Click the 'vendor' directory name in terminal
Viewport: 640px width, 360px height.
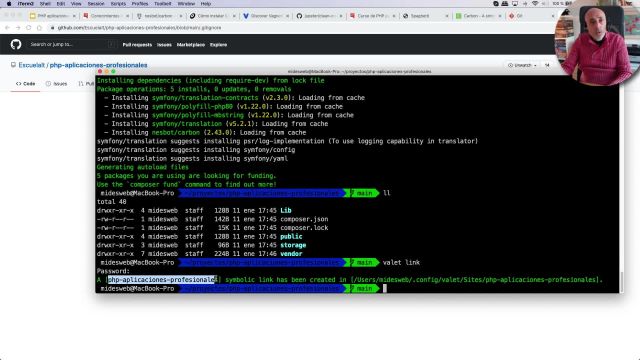click(x=291, y=254)
